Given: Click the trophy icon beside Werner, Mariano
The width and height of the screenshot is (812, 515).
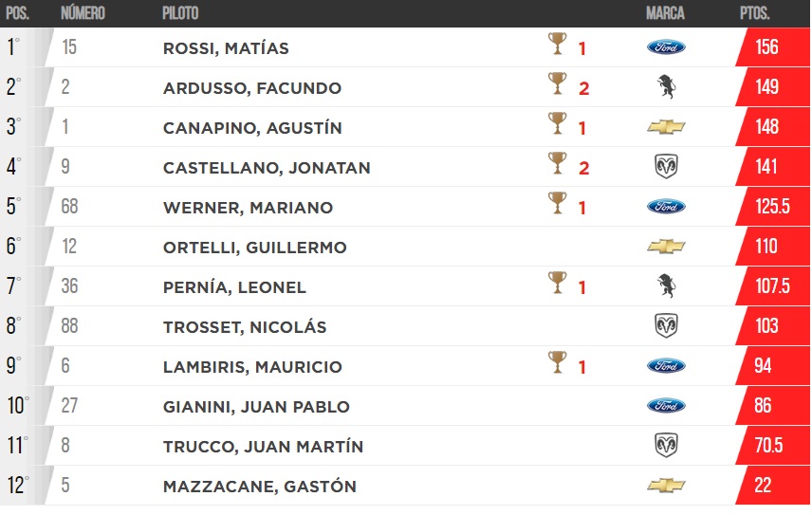Looking at the screenshot, I should 557,203.
